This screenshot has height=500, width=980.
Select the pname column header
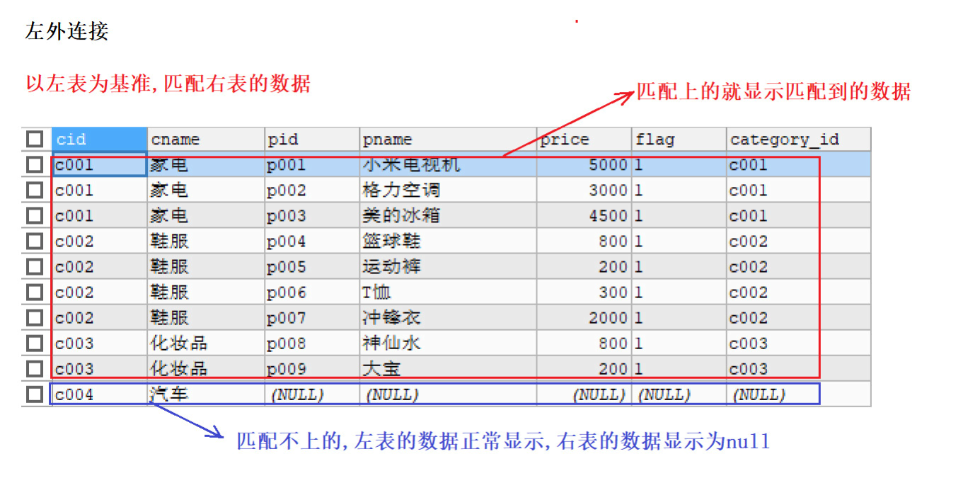(448, 139)
